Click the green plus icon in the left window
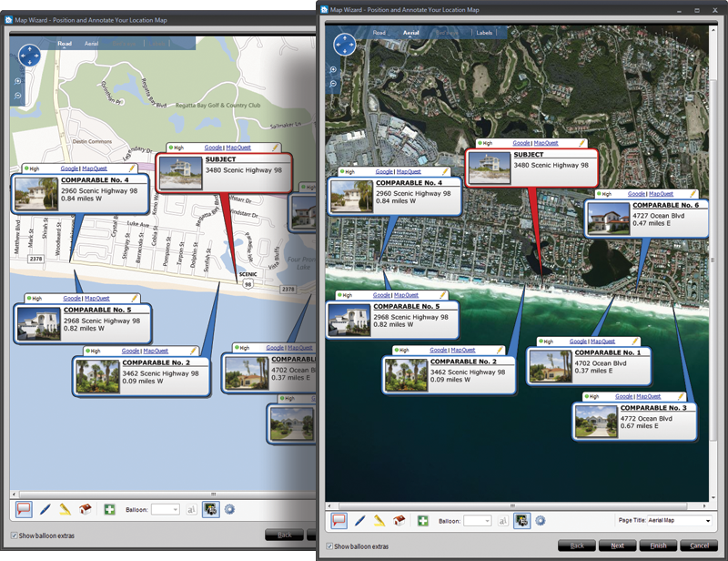This screenshot has width=728, height=561. pos(109,510)
